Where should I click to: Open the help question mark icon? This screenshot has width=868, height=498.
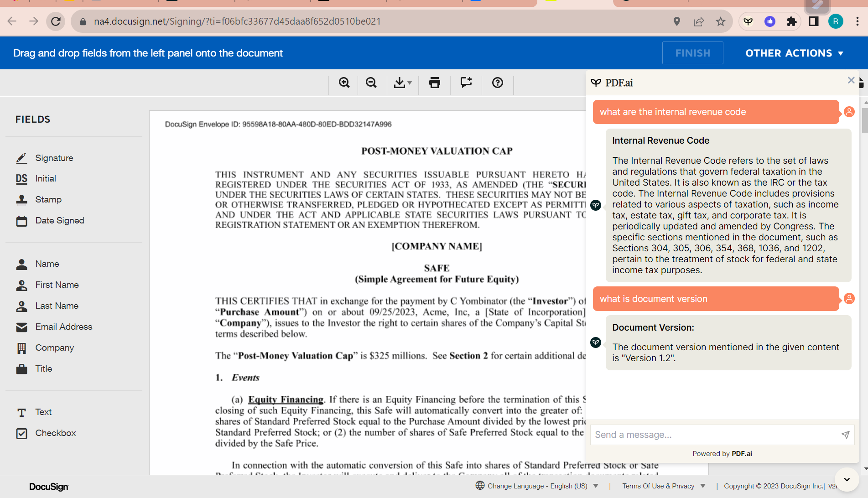498,83
